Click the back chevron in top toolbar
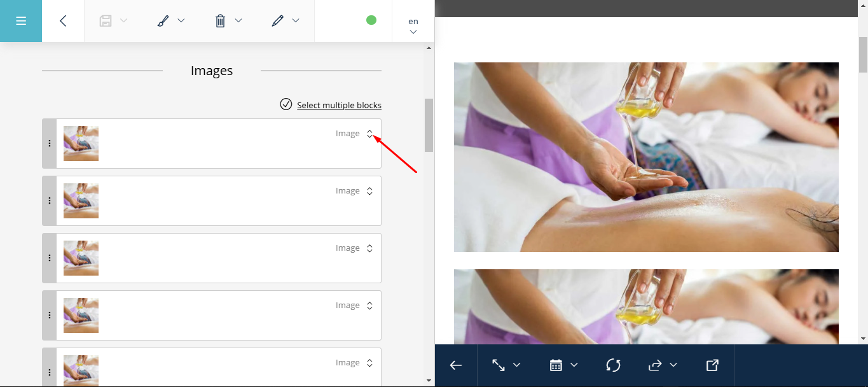The image size is (868, 387). tap(63, 21)
